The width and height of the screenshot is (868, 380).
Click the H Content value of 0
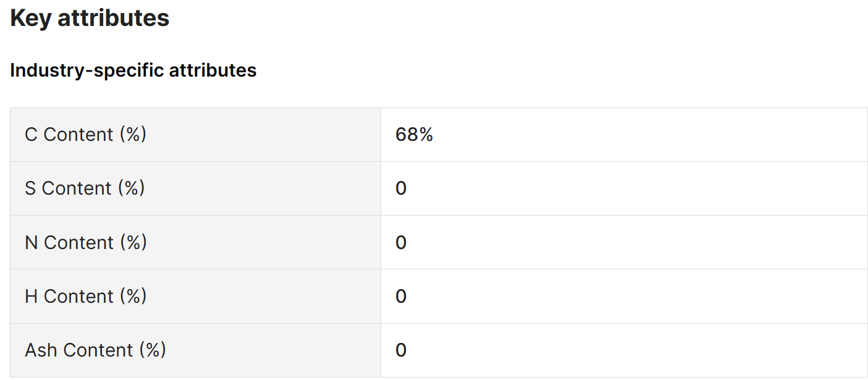pyautogui.click(x=401, y=297)
